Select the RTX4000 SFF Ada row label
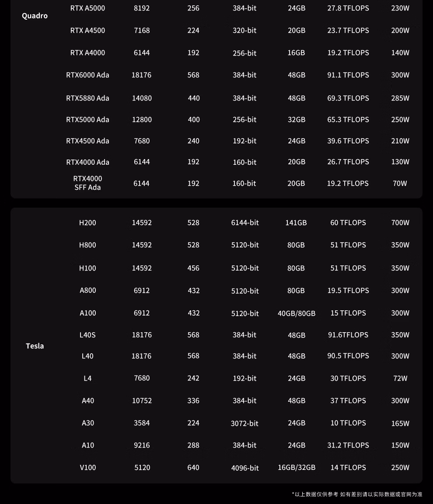Viewport: 433px width, 504px height. coord(87,183)
